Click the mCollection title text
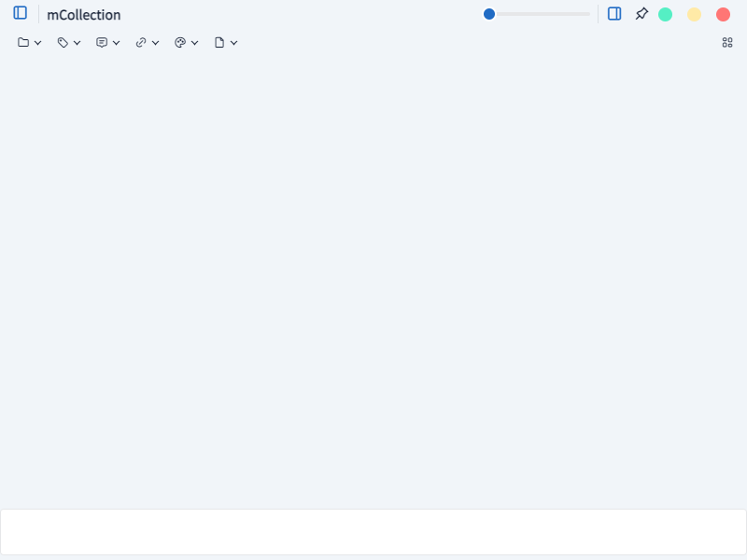The image size is (747, 560). point(84,15)
